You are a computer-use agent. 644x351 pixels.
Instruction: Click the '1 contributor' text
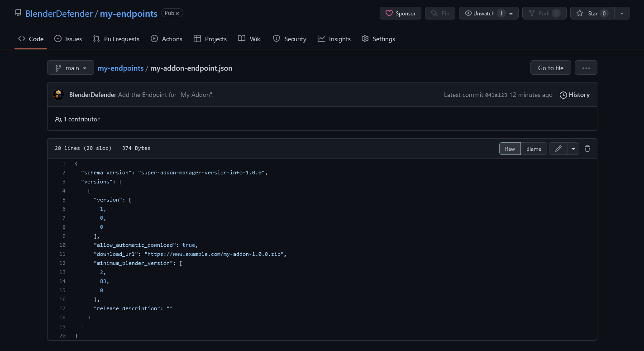tap(81, 120)
